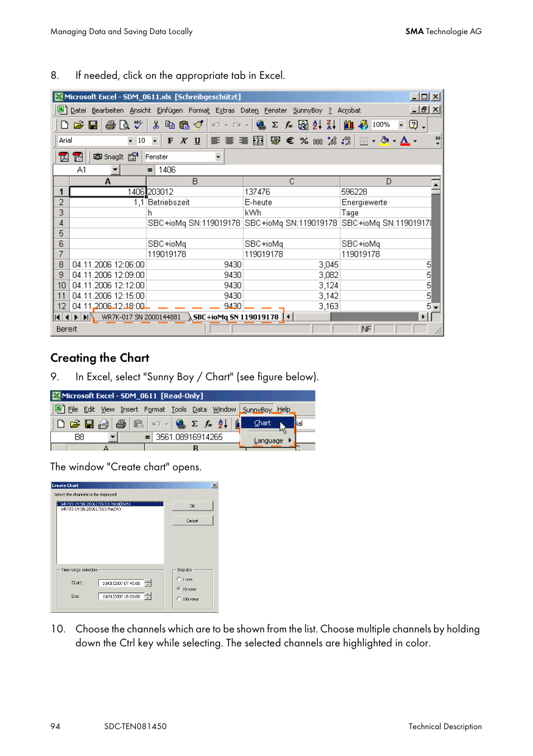
Task: Click Center alignment icon in formatting toolbar
Action: coord(229,141)
